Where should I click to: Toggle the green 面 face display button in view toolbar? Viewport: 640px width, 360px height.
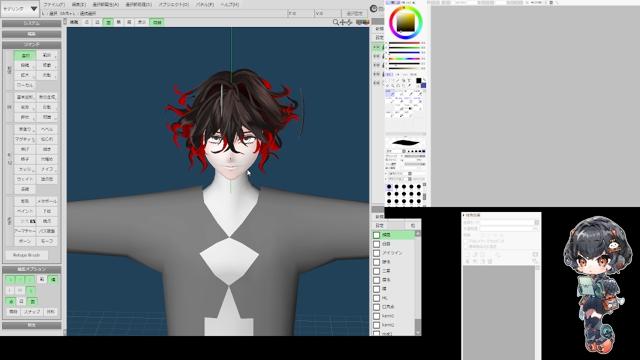pyautogui.click(x=108, y=22)
